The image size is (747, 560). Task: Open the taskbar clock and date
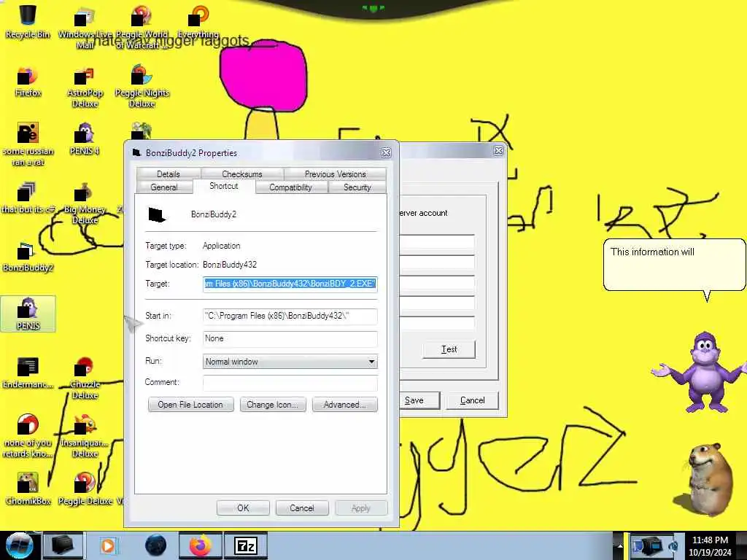click(710, 545)
